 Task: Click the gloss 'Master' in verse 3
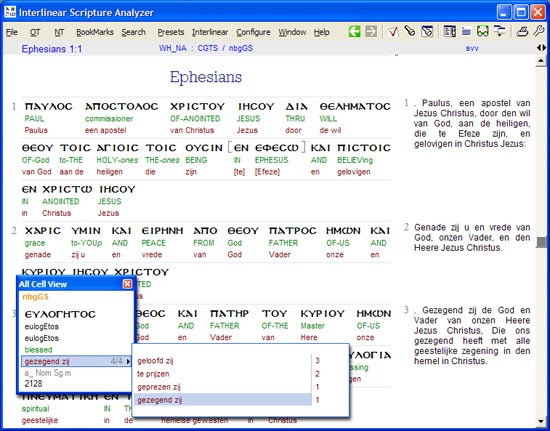312,326
